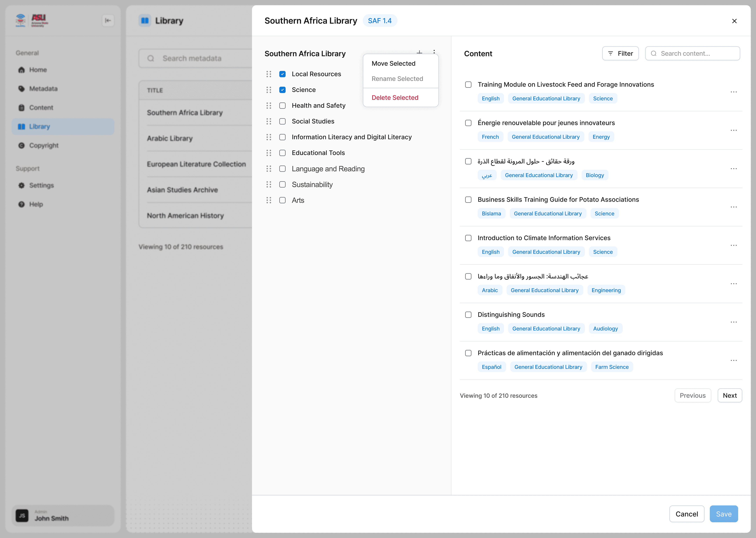Open more options for Introduction to Climate Information Services
The image size is (756, 538).
(733, 245)
